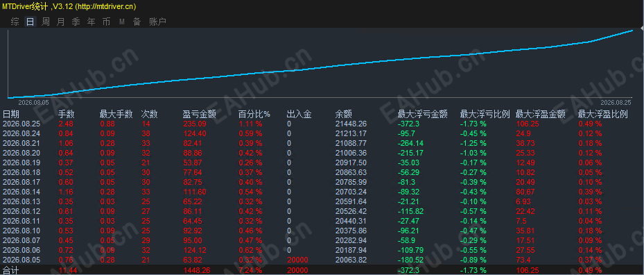This screenshot has width=644, height=275.
Task: Select the 日 daily statistics tab
Action: point(30,22)
